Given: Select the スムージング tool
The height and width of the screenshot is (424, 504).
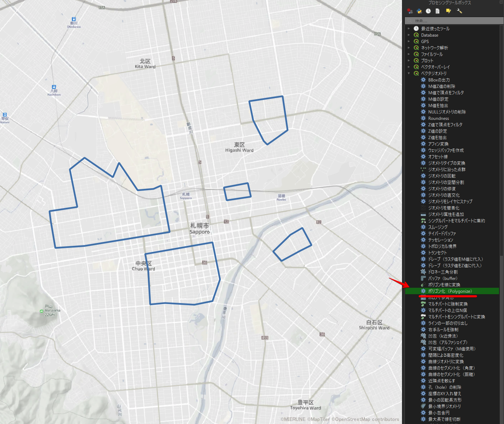Looking at the screenshot, I should 438,227.
